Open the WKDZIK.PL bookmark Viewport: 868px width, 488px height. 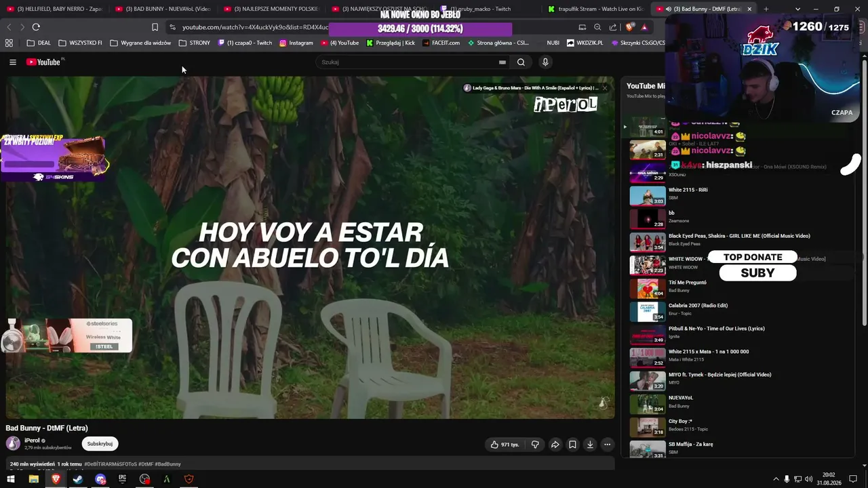(x=585, y=43)
